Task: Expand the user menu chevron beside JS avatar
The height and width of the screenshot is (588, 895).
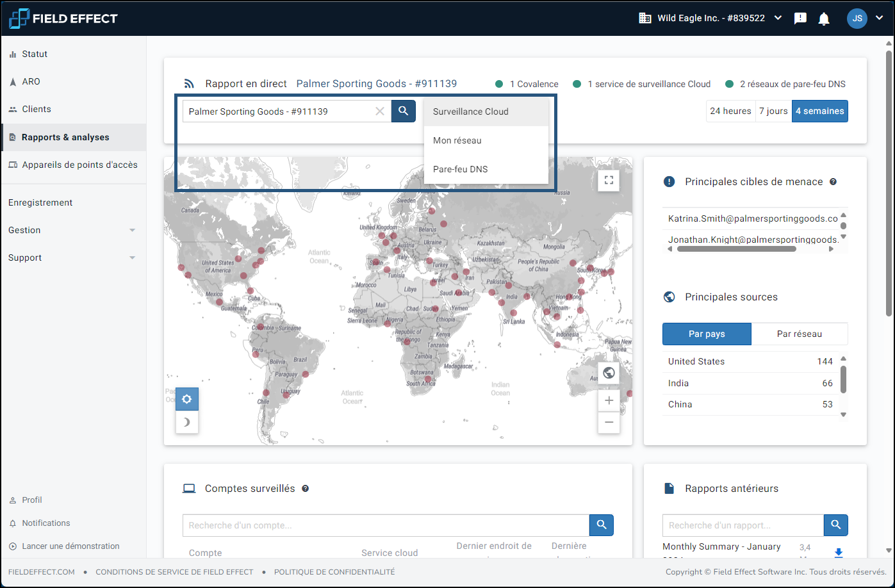Action: [879, 18]
